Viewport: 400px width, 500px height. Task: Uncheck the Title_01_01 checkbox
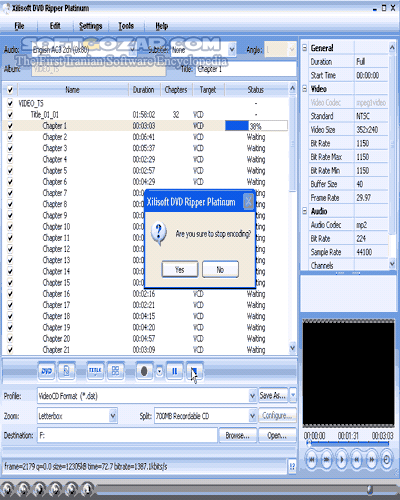10,115
